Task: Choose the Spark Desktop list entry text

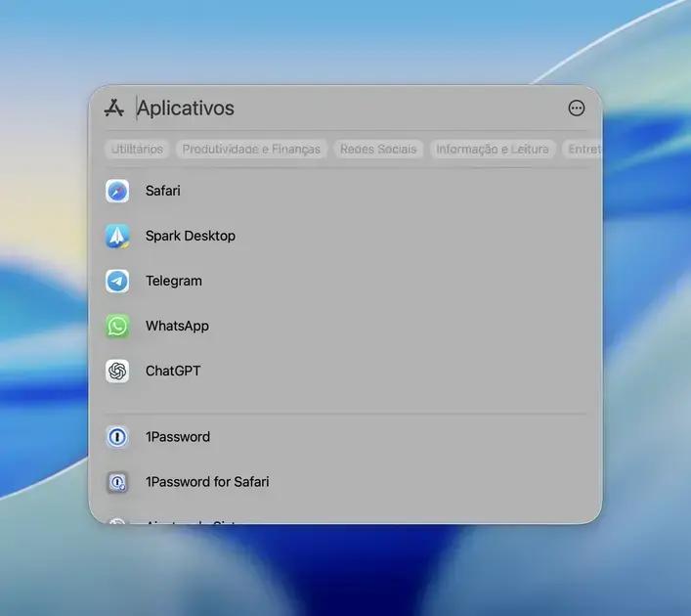Action: point(191,236)
